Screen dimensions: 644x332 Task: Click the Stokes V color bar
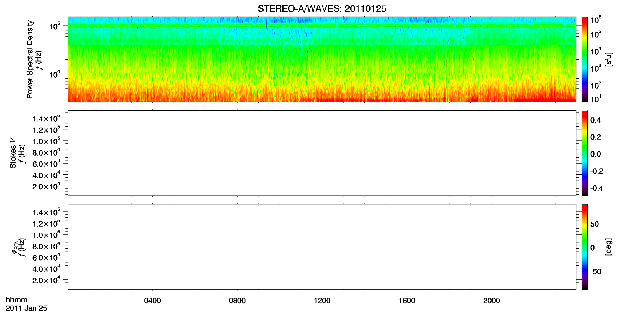[584, 153]
